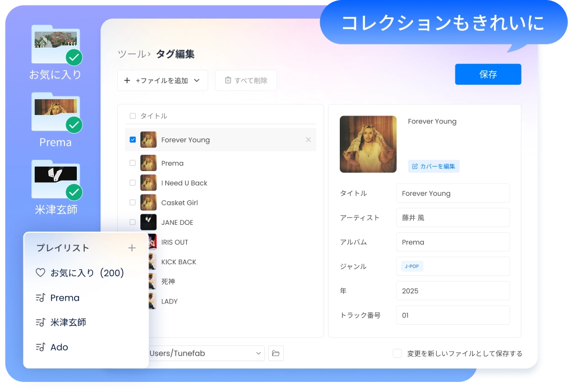Viewport: 568px width, 392px height.
Task: Click the heart icon next to お気に入り (200)
Action: point(40,273)
